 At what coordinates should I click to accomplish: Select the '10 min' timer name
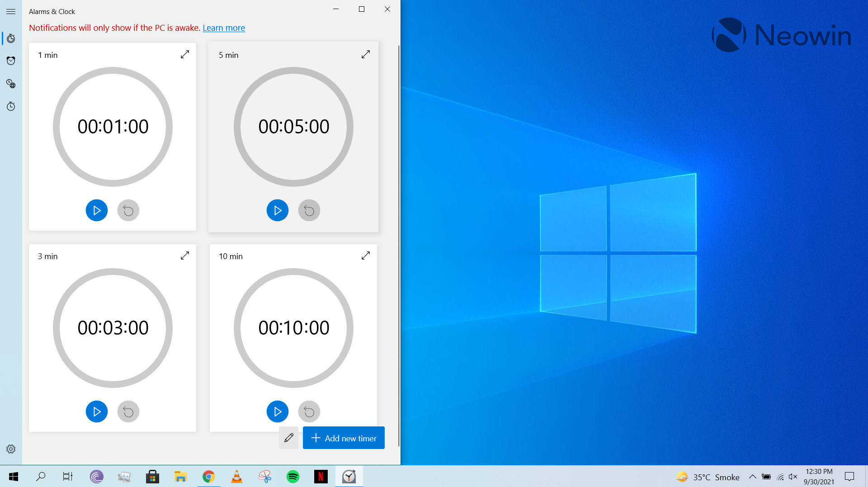231,256
